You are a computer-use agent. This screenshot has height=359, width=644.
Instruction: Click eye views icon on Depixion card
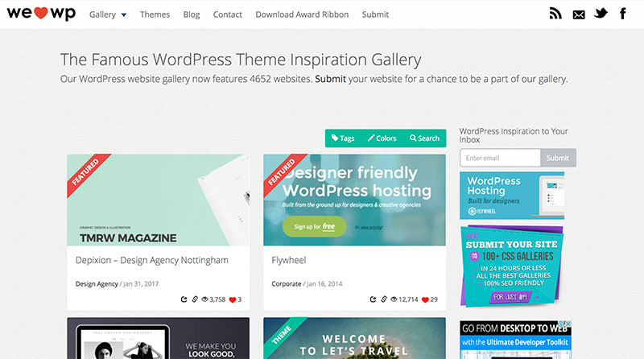click(204, 299)
